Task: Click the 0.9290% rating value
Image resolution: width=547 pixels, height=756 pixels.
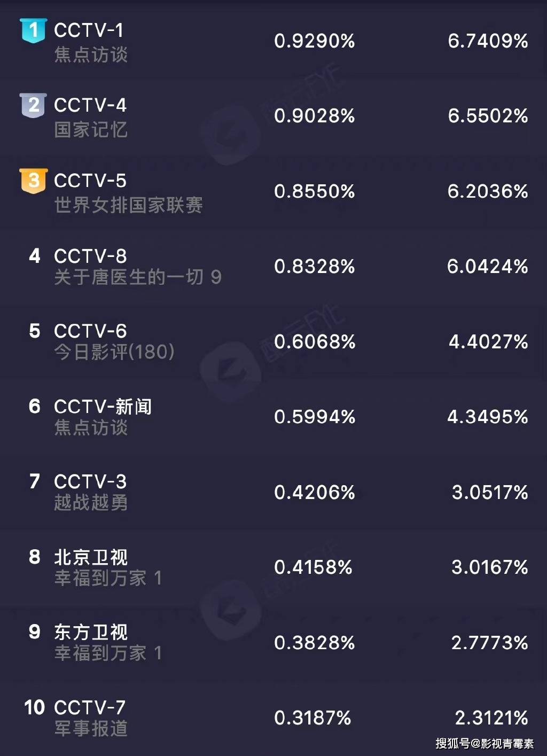Action: (315, 41)
